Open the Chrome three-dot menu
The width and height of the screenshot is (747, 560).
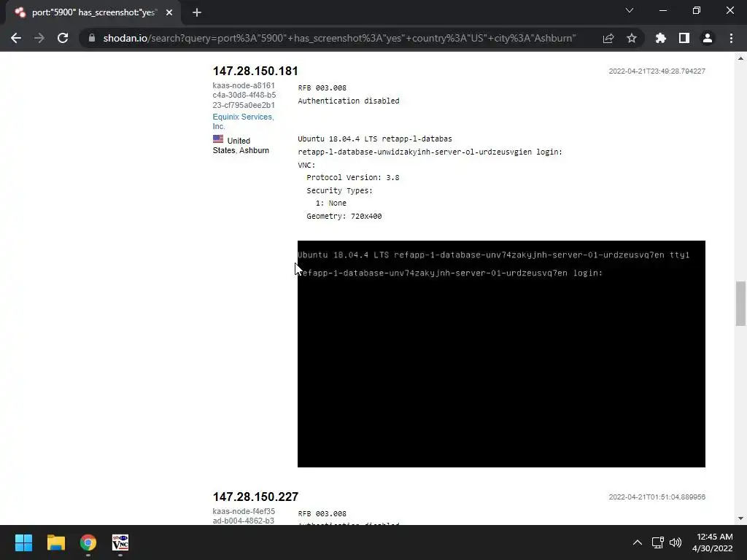731,38
